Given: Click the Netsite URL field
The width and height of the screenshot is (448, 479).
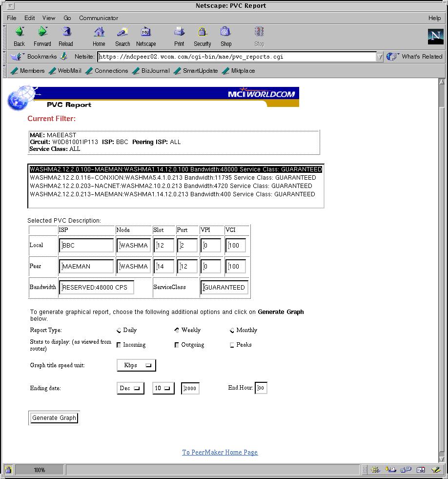Looking at the screenshot, I should (x=237, y=57).
